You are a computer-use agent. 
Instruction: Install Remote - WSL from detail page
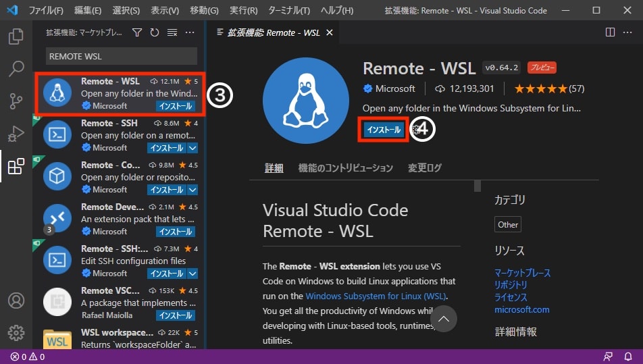[x=384, y=130]
